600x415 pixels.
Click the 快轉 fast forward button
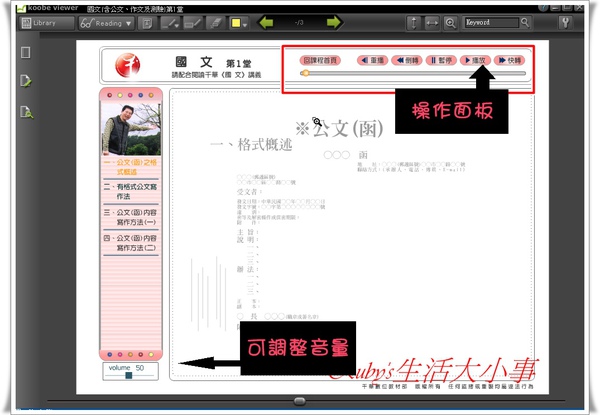510,60
